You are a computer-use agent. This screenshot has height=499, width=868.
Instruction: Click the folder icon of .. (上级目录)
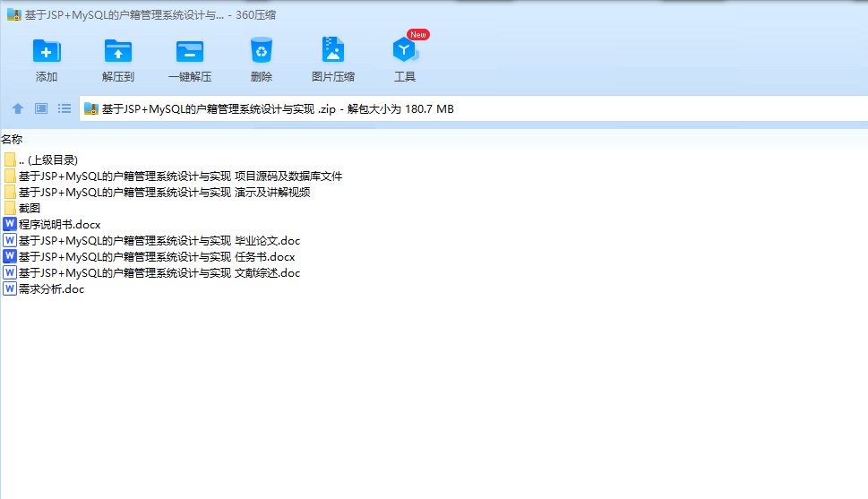click(10, 160)
